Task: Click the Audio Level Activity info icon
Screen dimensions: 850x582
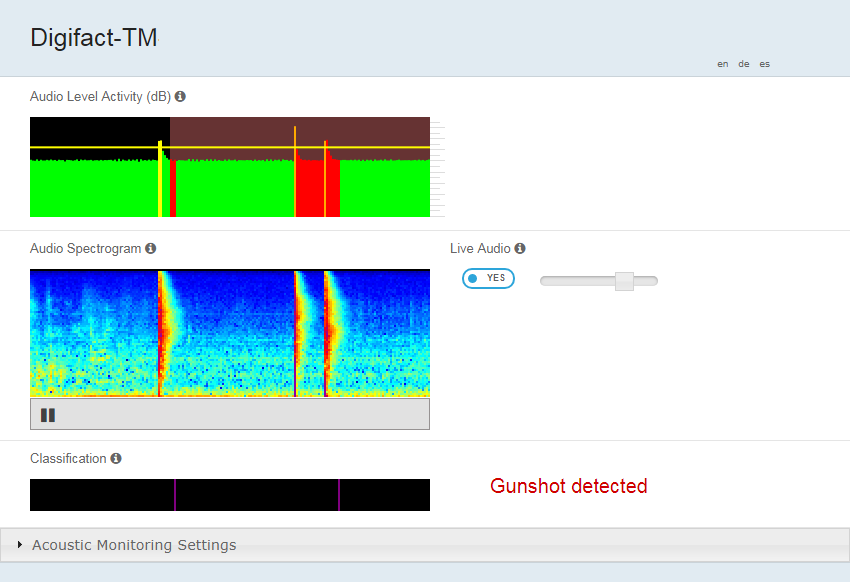Action: 180,96
